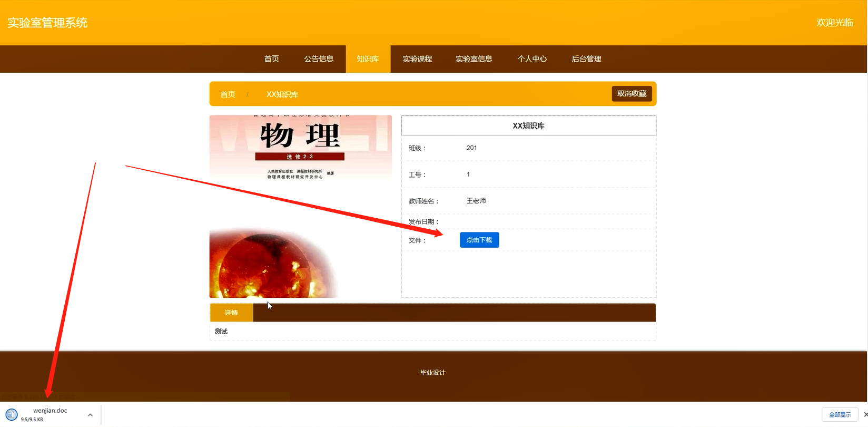The image size is (868, 427).
Task: Click the physics textbook cover image
Action: tap(301, 207)
